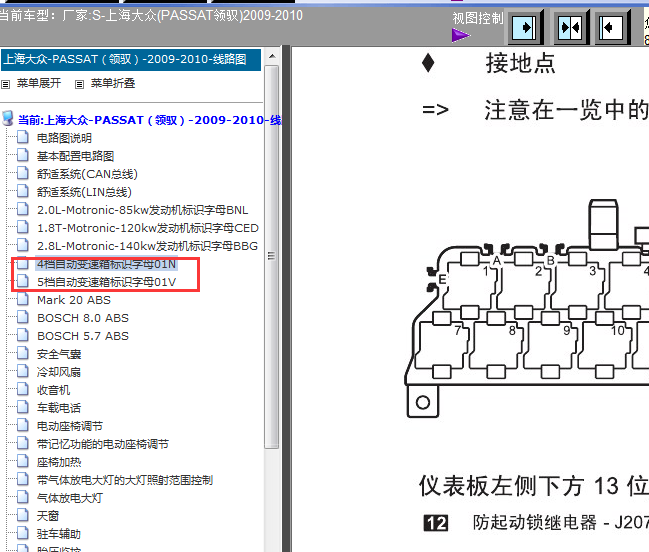Open 冷却风扇 diagram
Viewport: 649px width, 552px height.
click(x=59, y=372)
